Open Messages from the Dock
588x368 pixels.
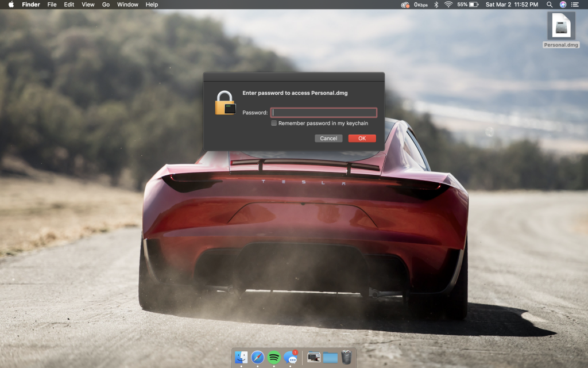(291, 357)
